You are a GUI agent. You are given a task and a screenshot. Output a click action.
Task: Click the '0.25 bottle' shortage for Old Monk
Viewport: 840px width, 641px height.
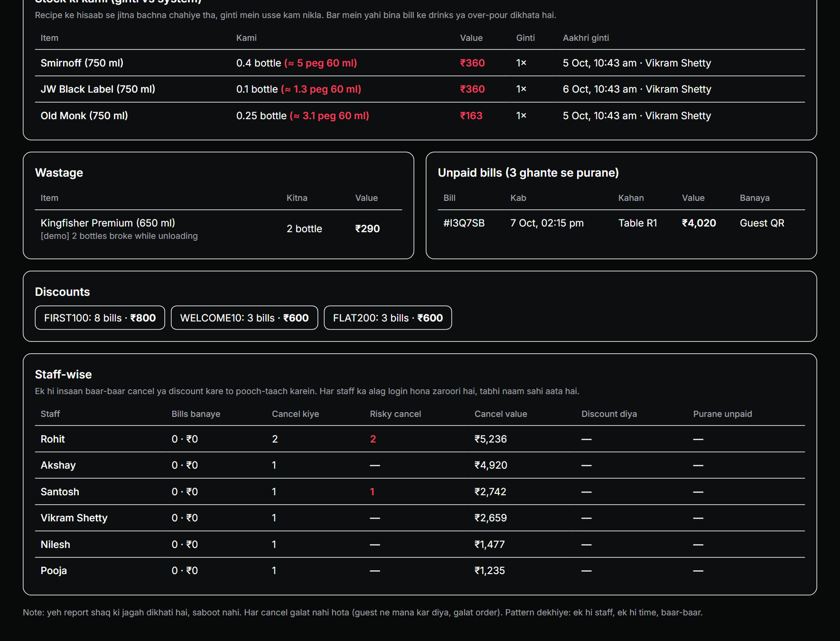coord(261,116)
